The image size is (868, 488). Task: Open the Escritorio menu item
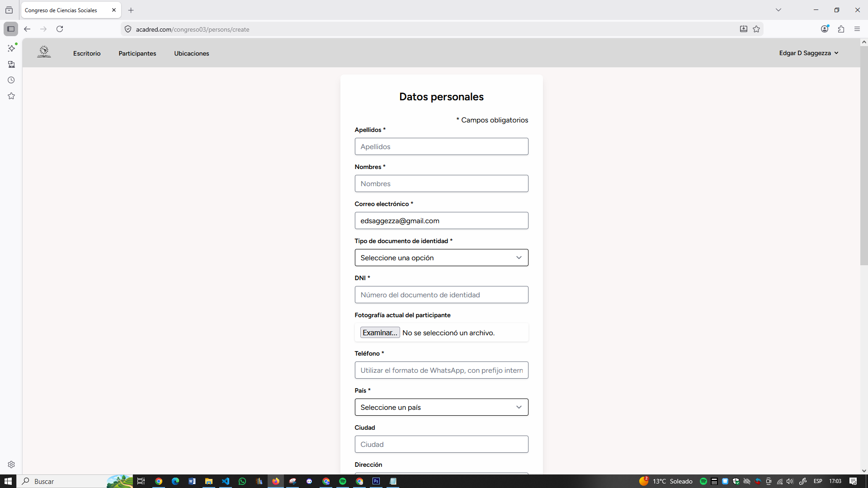[x=87, y=53]
